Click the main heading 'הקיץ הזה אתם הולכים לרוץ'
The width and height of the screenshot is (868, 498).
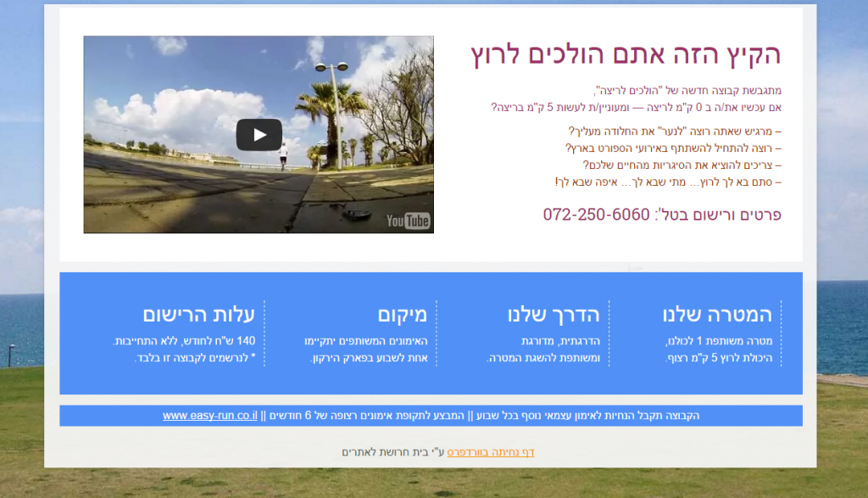click(x=626, y=54)
